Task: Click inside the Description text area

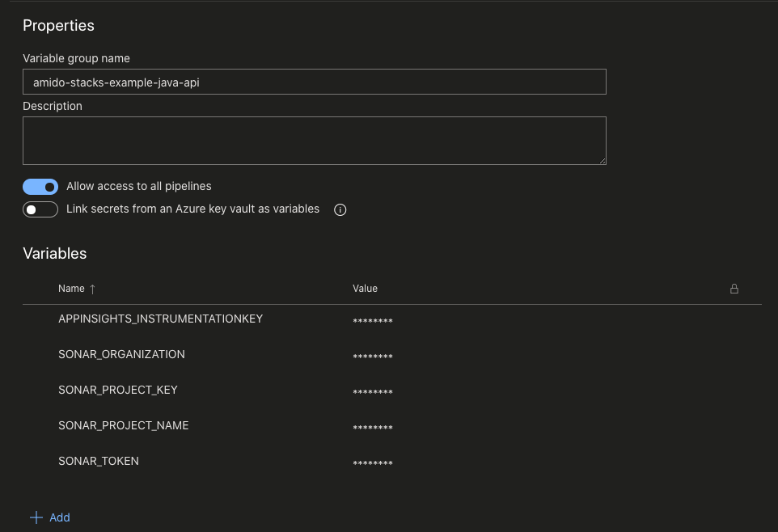Action: tap(315, 141)
